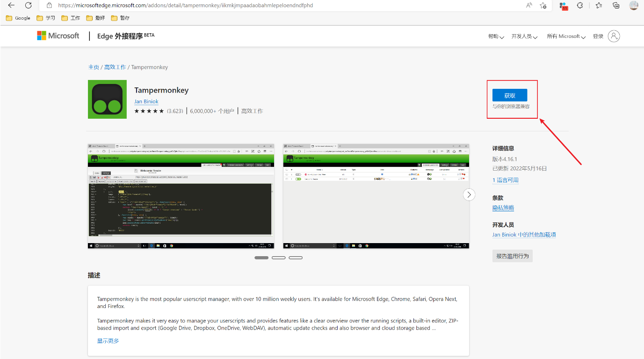644x359 pixels.
Task: Open the extension icon with the red 11 badge
Action: pyautogui.click(x=564, y=6)
